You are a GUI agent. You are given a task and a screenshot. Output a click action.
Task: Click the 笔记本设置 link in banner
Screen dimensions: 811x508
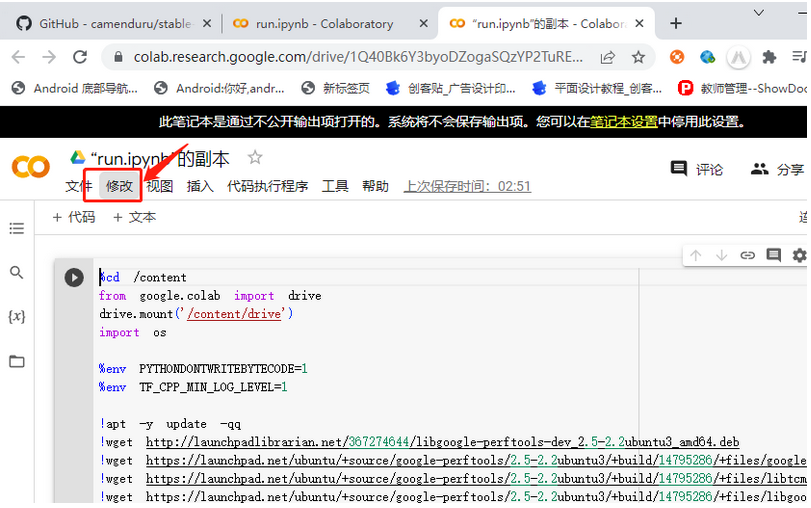[x=624, y=122]
